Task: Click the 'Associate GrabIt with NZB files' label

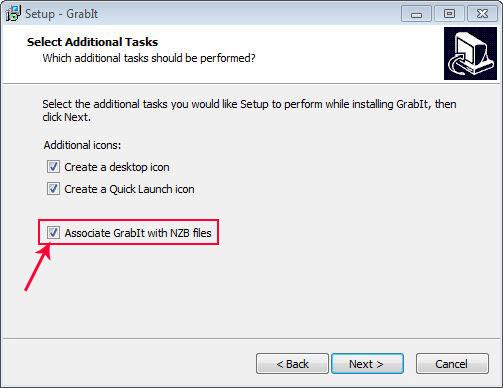Action: pos(138,233)
